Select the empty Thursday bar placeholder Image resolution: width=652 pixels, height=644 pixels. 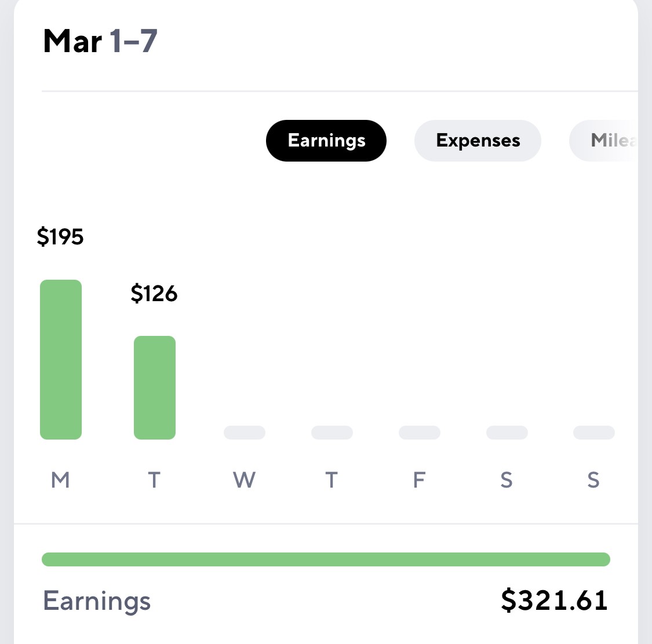[332, 433]
